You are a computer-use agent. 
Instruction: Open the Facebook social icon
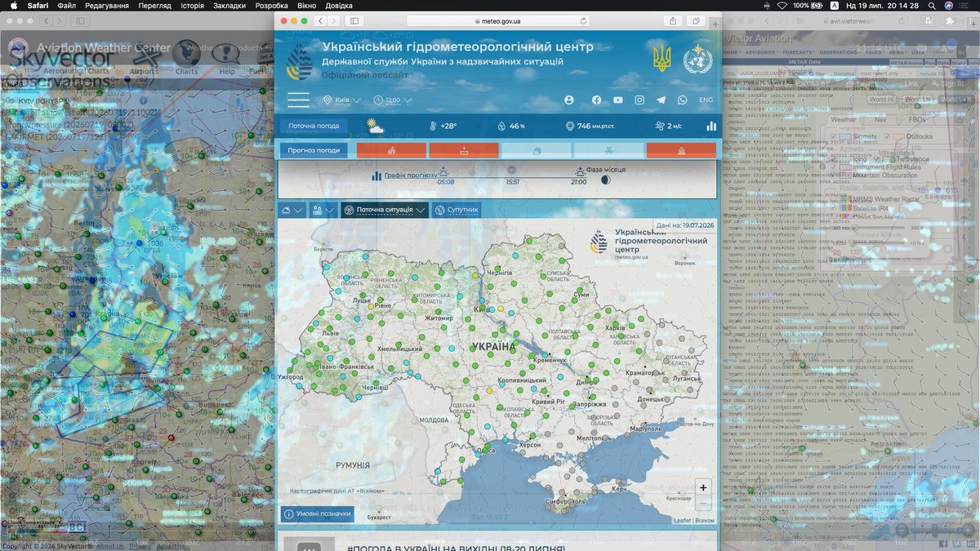[x=596, y=100]
